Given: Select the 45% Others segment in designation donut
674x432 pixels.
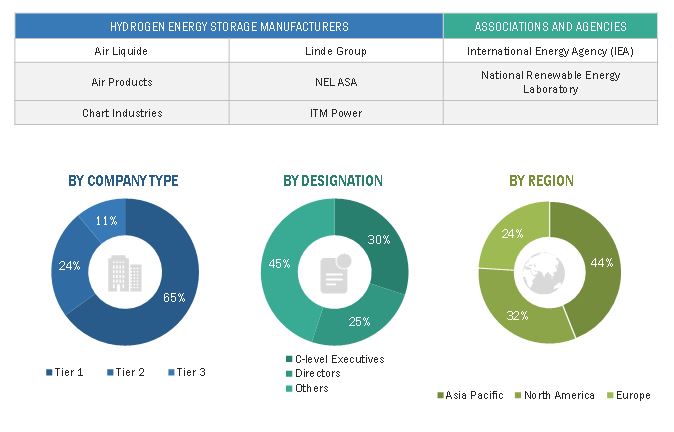Looking at the screenshot, I should point(282,265).
